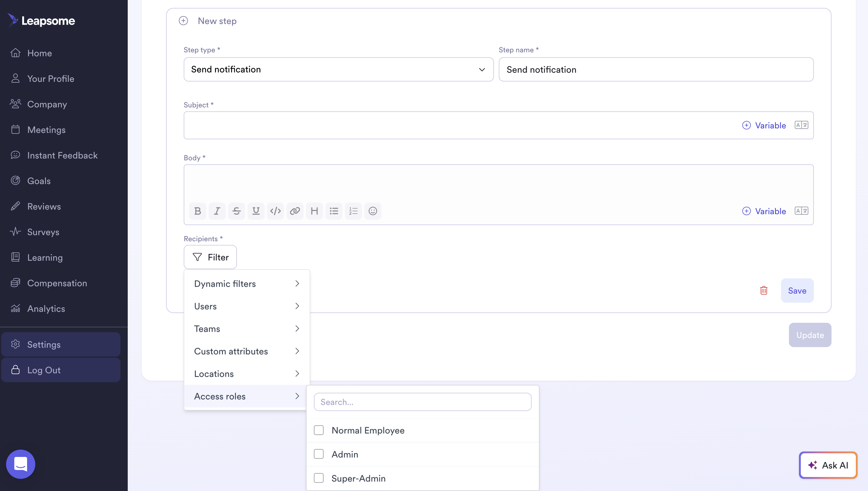Save the notification step
The image size is (868, 491).
[x=797, y=290]
